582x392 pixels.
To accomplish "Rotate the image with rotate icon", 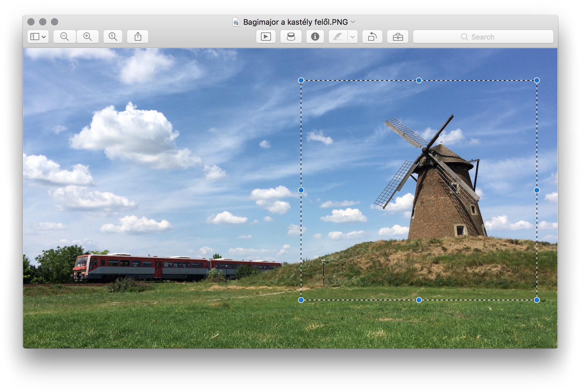I will 372,37.
